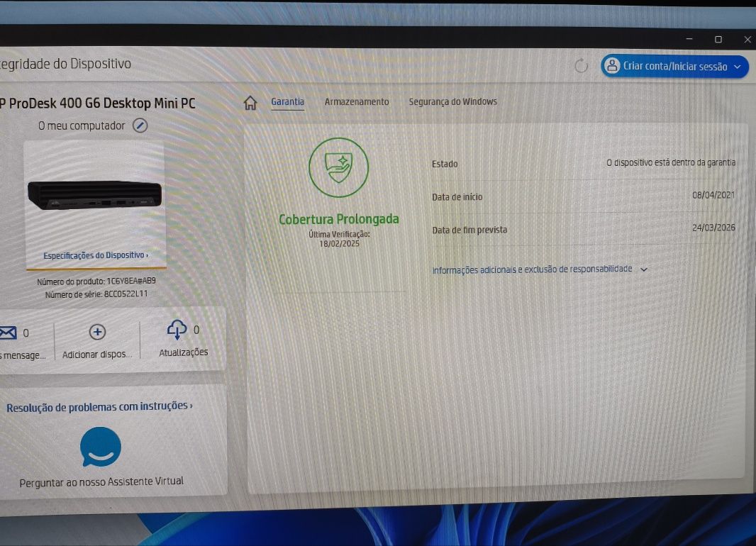Screen dimensions: 756x546
Task: Click Perguntar ao nosso Assistente Virtual text
Action: (101, 481)
